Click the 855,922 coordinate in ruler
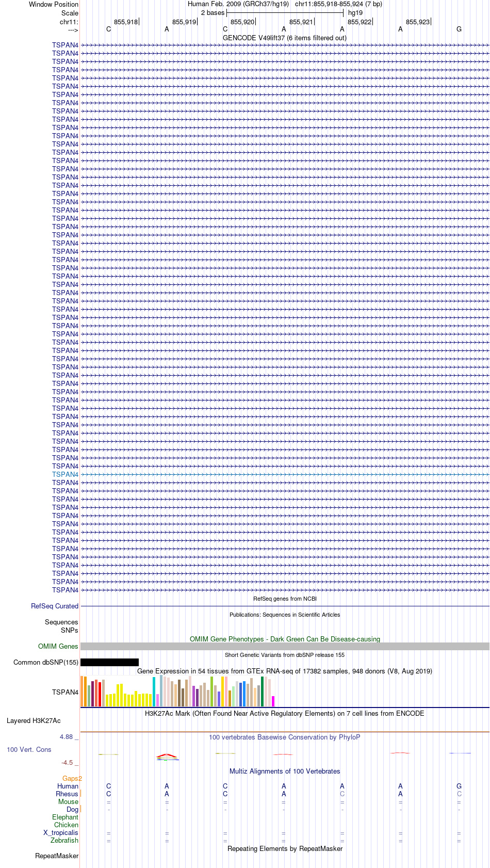The image size is (490, 868). [x=360, y=22]
